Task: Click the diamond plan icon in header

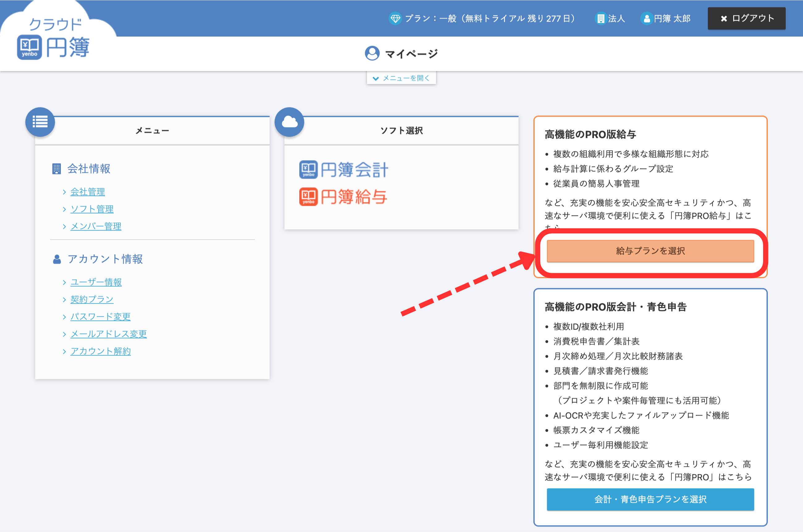Action: click(x=395, y=18)
